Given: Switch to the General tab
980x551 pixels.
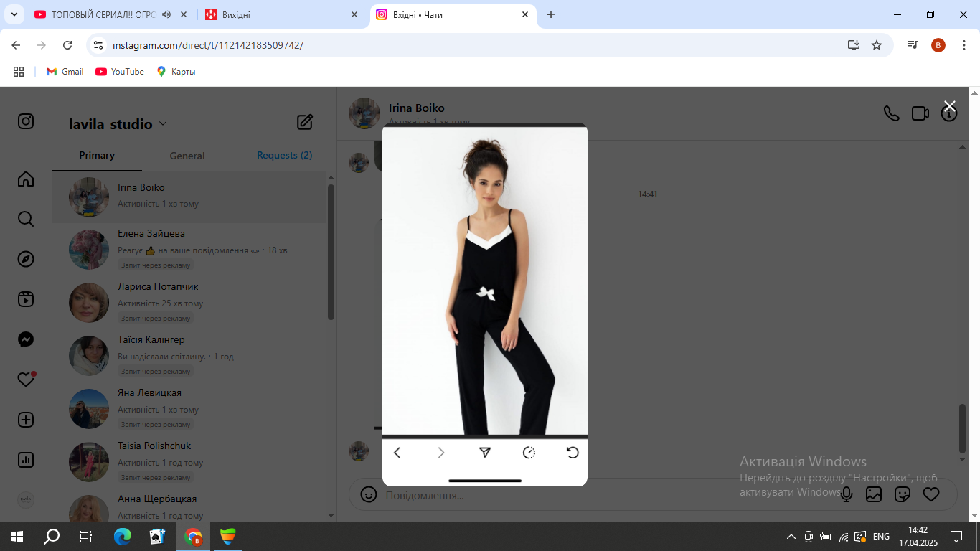Looking at the screenshot, I should coord(187,156).
